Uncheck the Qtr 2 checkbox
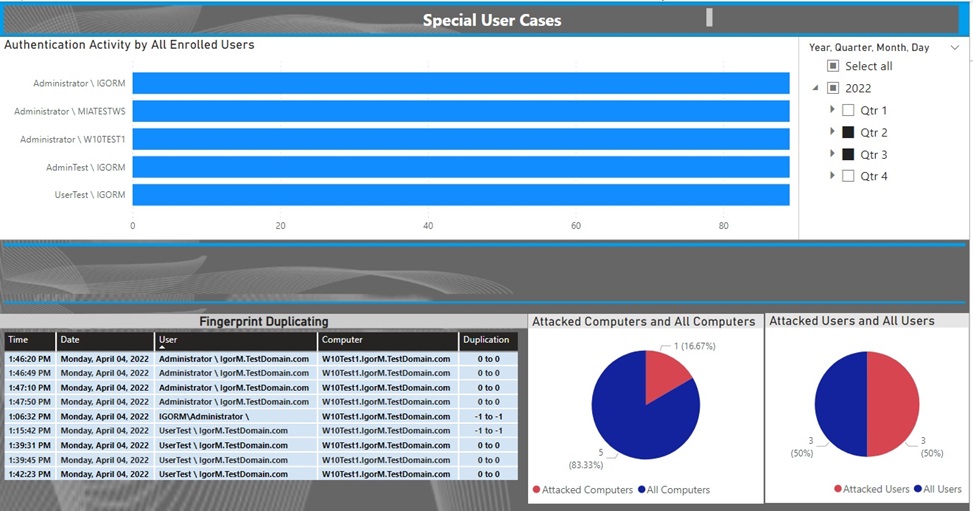The image size is (973, 511). tap(848, 132)
